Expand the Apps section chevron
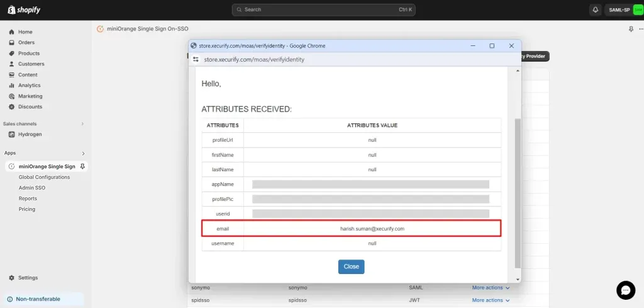 [84, 154]
